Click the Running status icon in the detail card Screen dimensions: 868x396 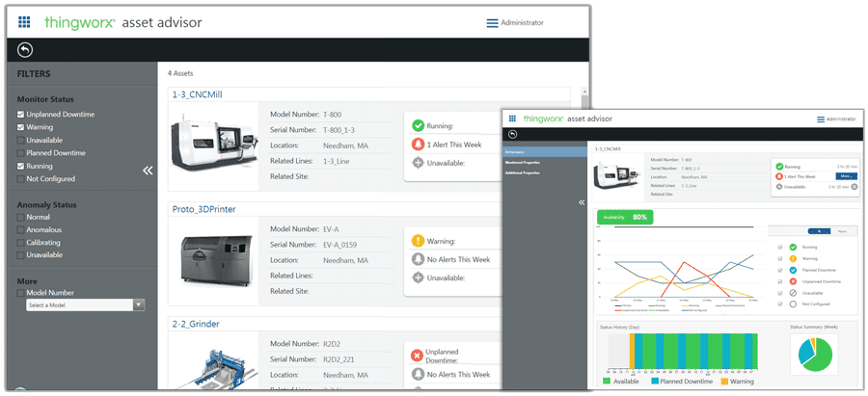pyautogui.click(x=779, y=166)
